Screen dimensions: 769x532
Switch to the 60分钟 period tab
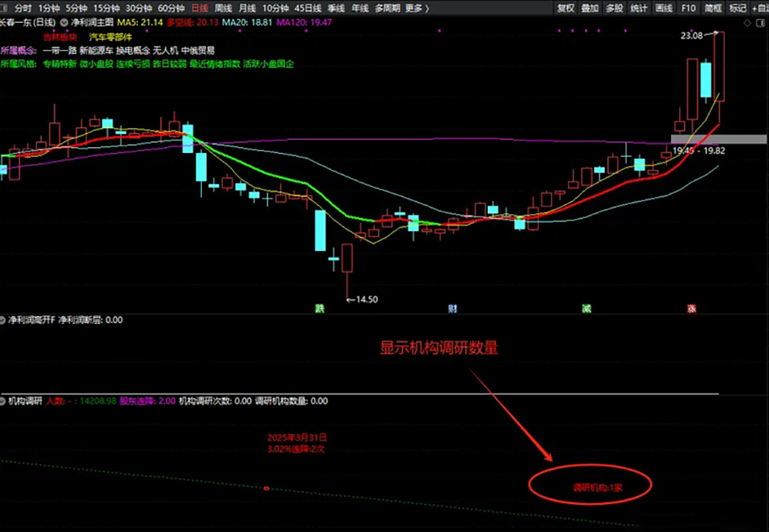tap(171, 8)
